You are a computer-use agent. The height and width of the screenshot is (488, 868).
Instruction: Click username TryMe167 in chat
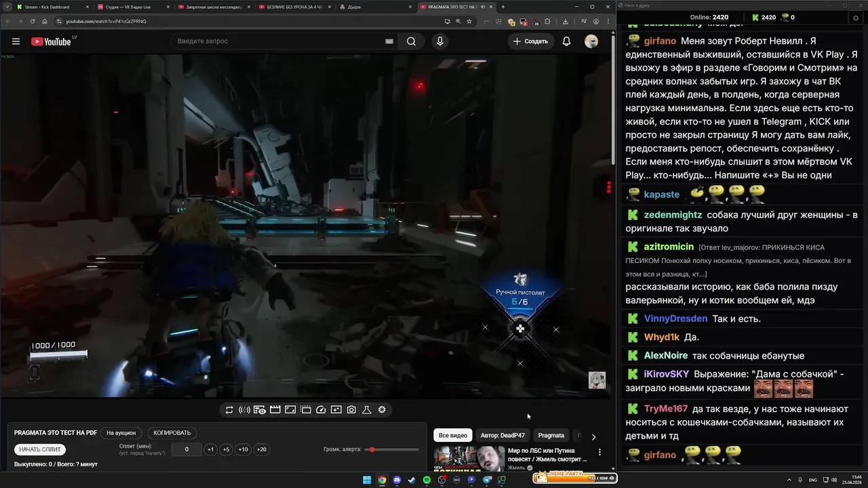pyautogui.click(x=666, y=409)
